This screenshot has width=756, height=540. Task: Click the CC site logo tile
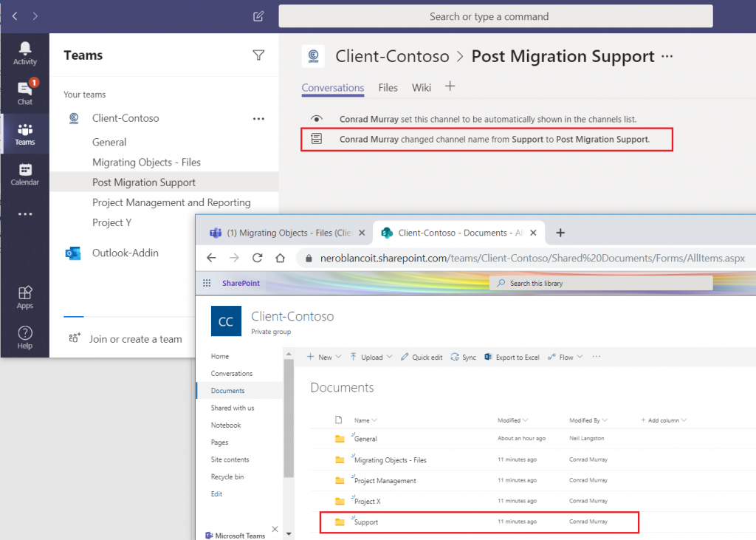pos(226,321)
